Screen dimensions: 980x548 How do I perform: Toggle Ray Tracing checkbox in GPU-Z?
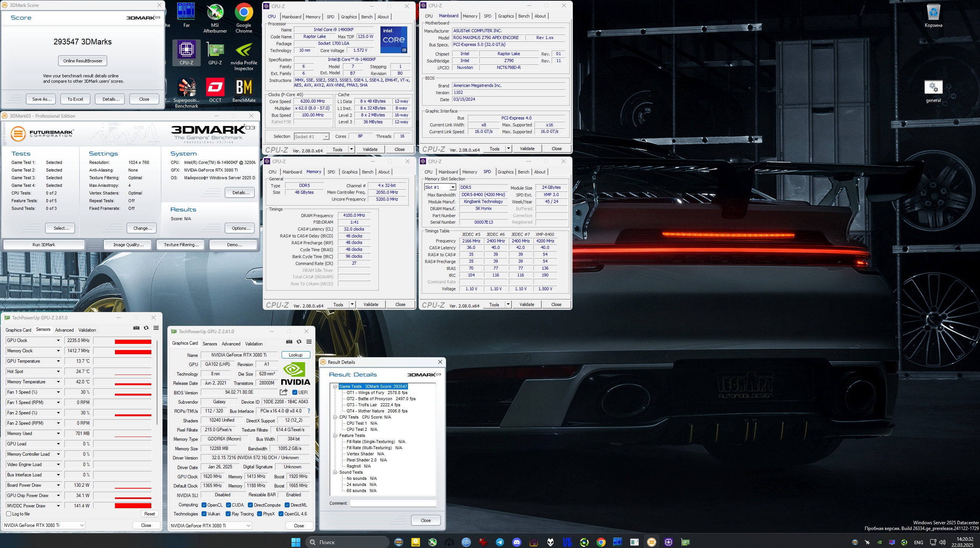(228, 514)
